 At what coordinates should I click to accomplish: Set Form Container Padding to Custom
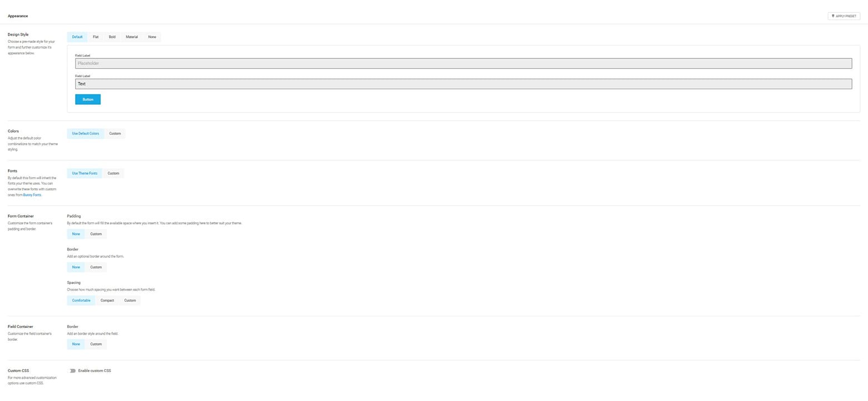pyautogui.click(x=95, y=233)
